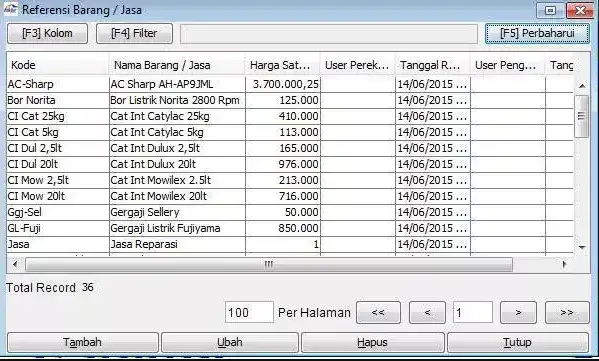Click the [F3] Kolom button
This screenshot has width=599, height=361.
click(47, 33)
